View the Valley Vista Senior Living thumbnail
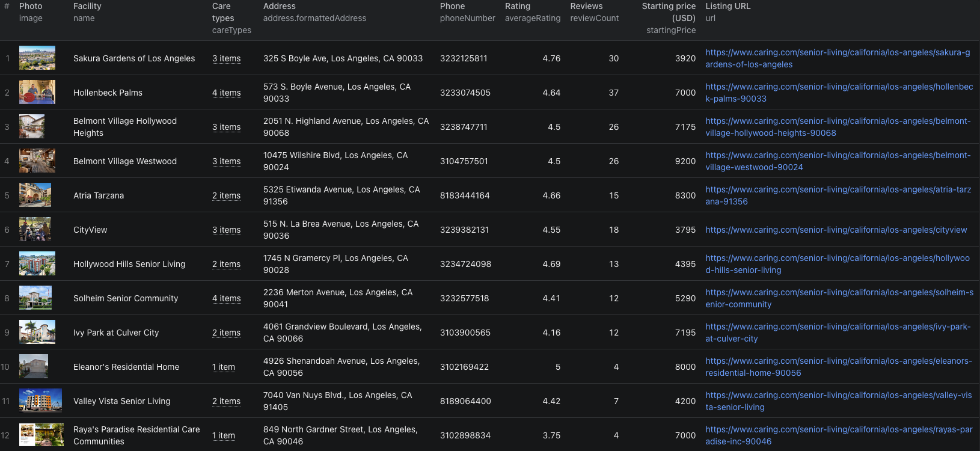This screenshot has width=980, height=451. (40, 400)
